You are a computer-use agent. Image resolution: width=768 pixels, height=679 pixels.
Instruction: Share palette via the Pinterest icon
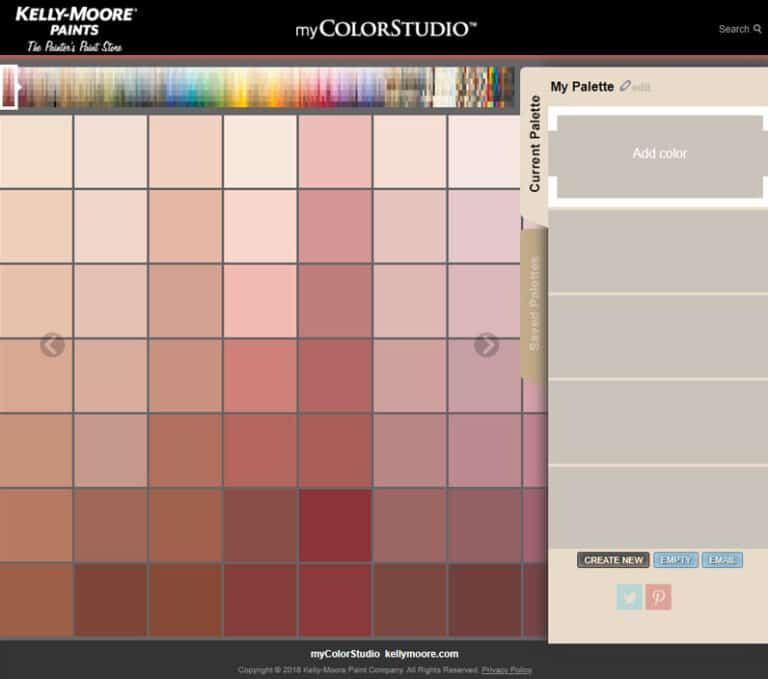[x=658, y=597]
